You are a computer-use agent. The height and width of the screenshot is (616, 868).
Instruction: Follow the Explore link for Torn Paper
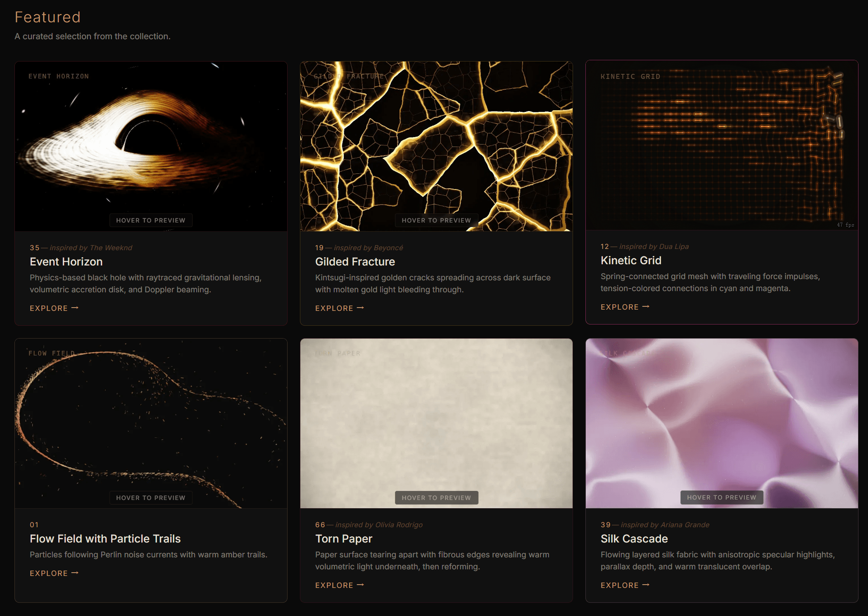pyautogui.click(x=339, y=585)
